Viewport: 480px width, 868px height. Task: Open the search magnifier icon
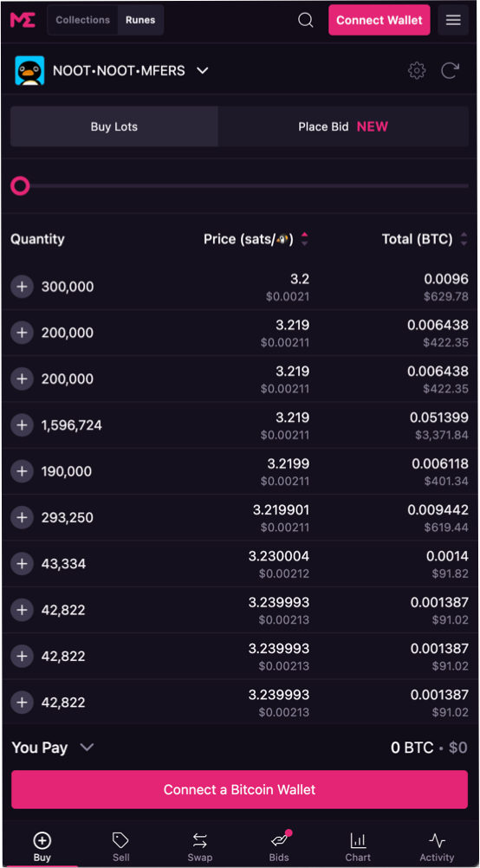pos(306,20)
